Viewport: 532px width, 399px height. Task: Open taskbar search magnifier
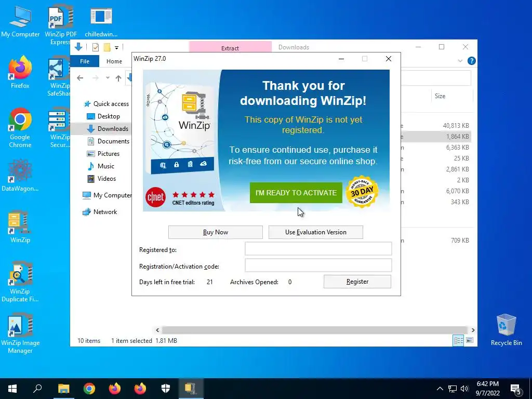[37, 389]
